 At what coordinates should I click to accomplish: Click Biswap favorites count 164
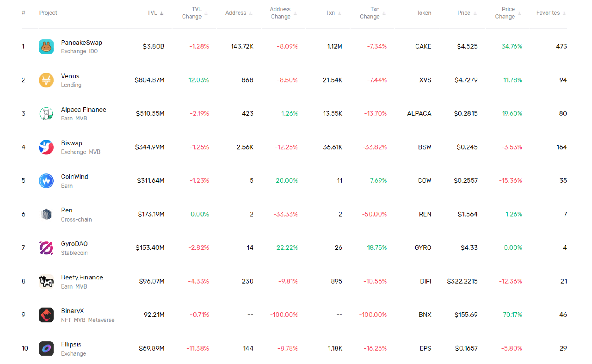561,147
